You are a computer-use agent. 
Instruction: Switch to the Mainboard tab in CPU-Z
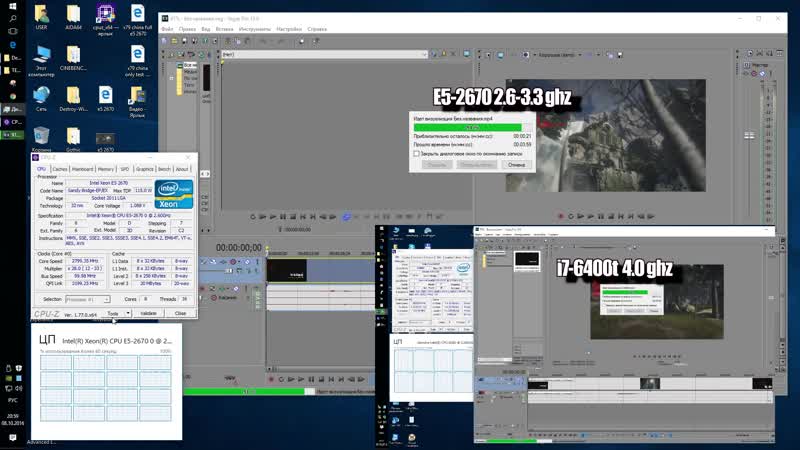[x=83, y=169]
